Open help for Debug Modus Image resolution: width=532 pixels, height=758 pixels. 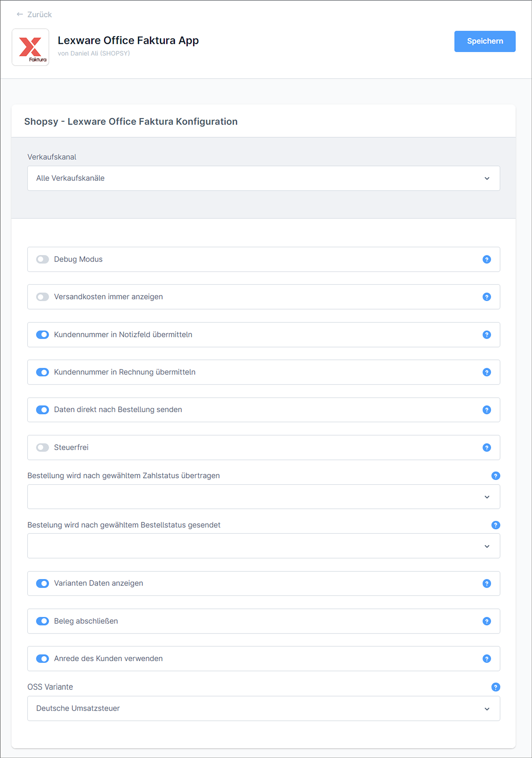[487, 259]
